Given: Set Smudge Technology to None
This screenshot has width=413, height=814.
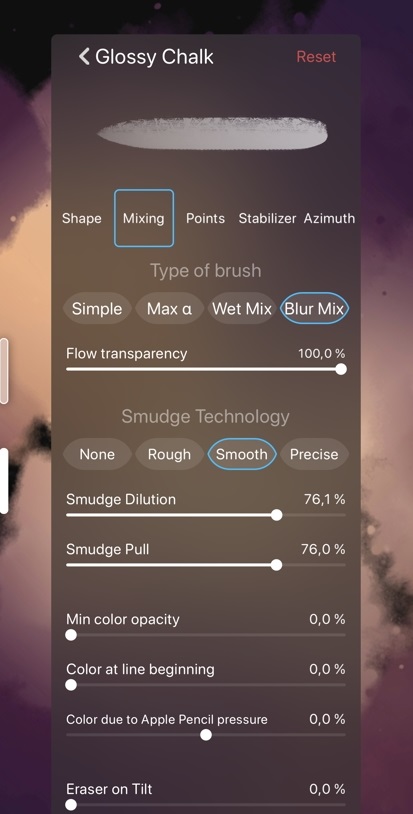Looking at the screenshot, I should [97, 454].
